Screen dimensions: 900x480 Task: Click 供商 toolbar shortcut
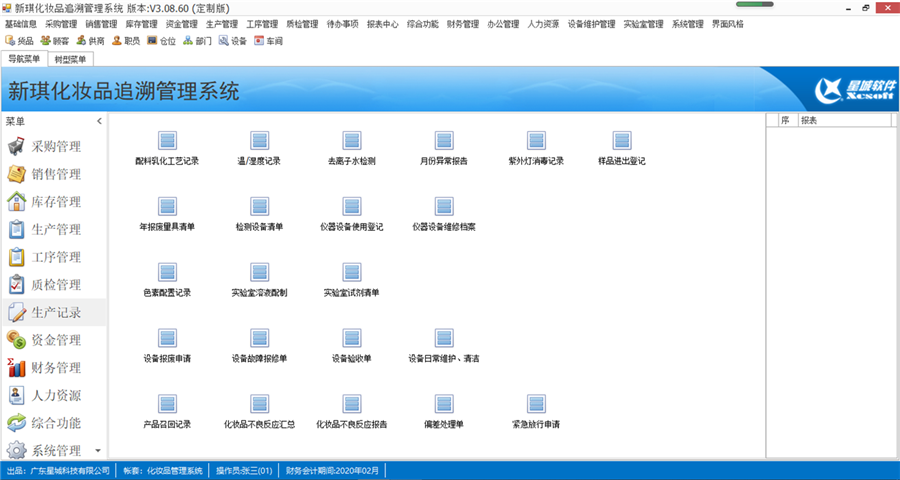pos(91,41)
